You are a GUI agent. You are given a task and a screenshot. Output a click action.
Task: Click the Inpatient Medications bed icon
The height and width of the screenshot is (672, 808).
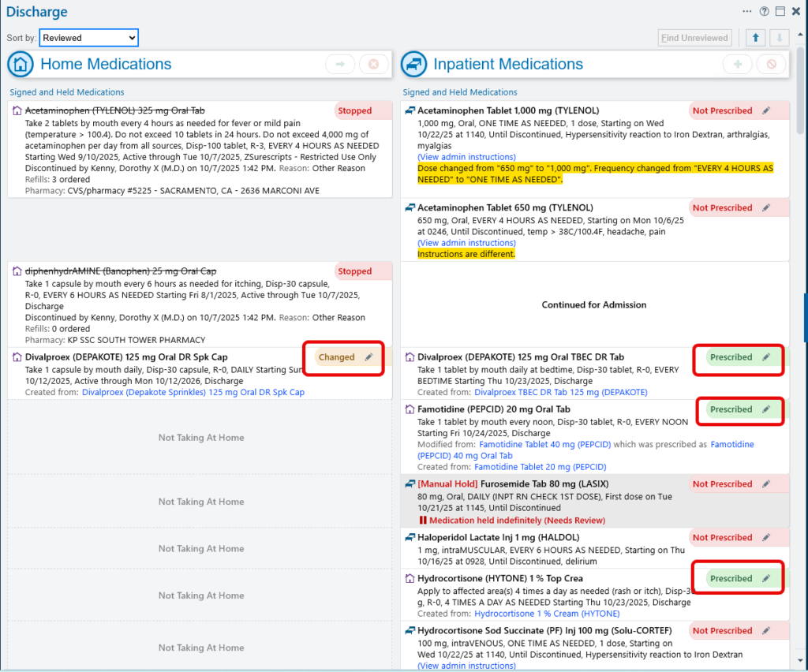[414, 65]
